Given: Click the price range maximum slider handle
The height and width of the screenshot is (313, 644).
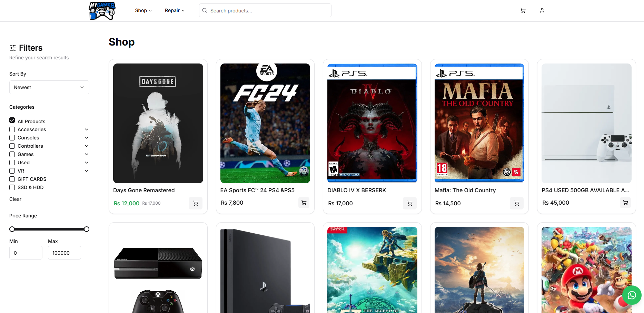Looking at the screenshot, I should click(87, 229).
